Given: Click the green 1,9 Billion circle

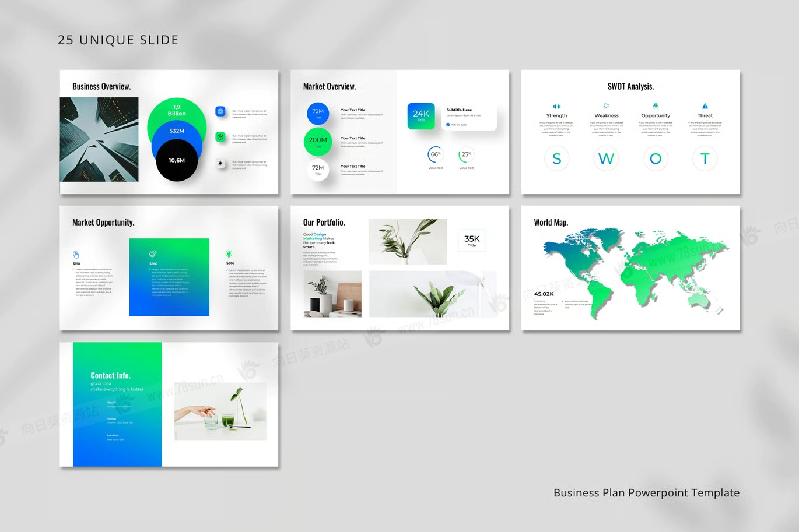Looking at the screenshot, I should [x=177, y=111].
